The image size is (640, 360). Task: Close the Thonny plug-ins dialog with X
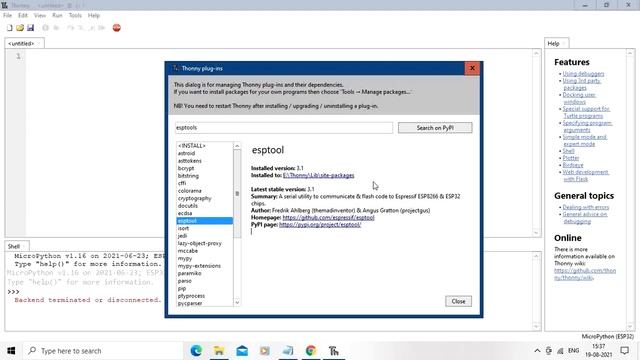tap(472, 68)
